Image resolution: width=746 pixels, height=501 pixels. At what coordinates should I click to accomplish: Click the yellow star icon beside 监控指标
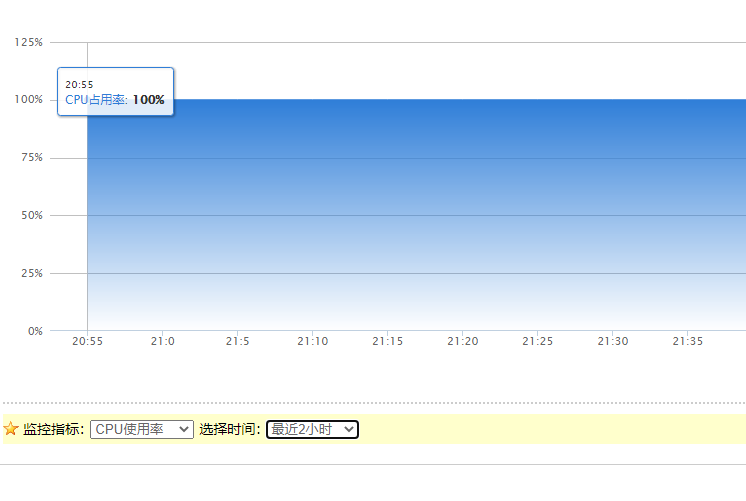click(x=11, y=429)
